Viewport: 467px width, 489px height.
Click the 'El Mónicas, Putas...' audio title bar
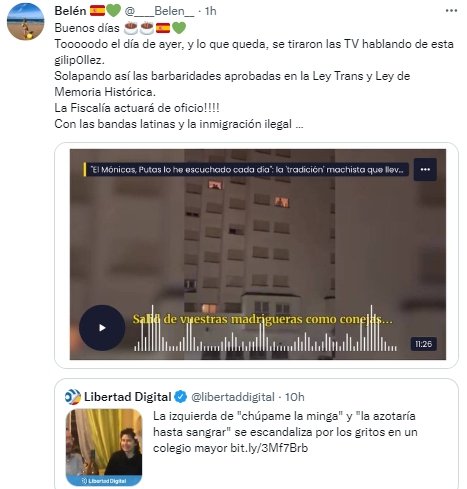[246, 170]
